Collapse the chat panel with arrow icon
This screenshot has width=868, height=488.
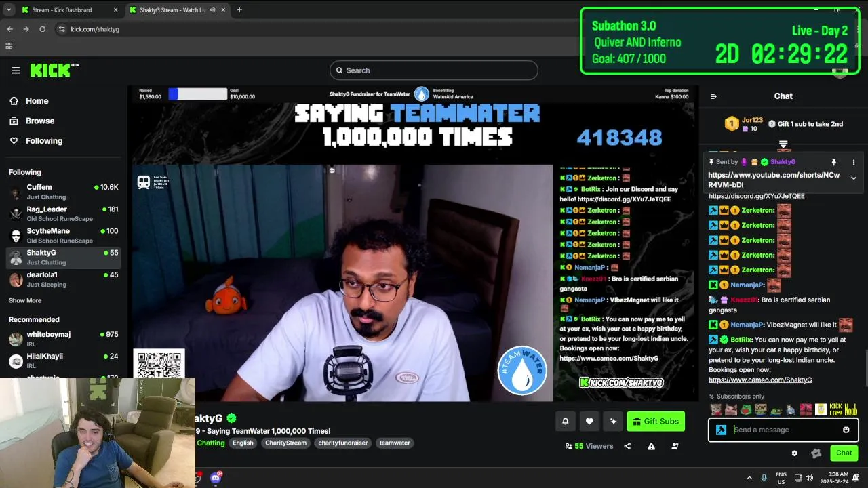713,96
